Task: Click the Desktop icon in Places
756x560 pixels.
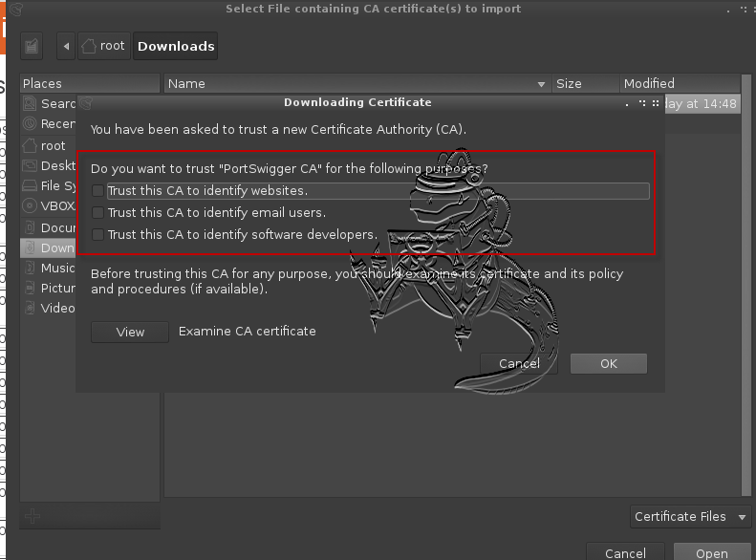Action: (x=30, y=165)
